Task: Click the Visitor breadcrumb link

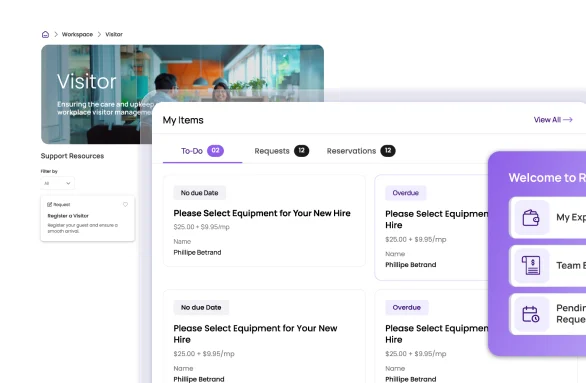Action: pos(114,34)
